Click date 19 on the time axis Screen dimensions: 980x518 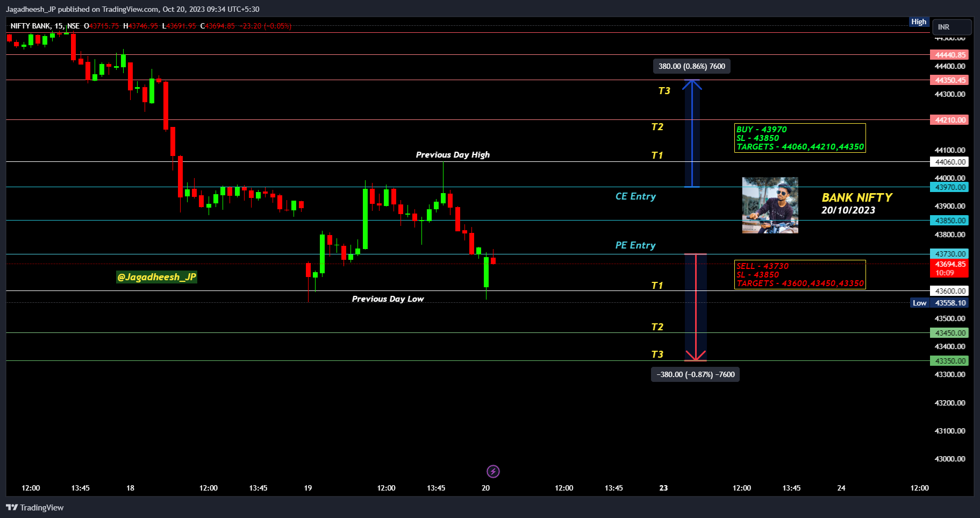[x=308, y=488]
